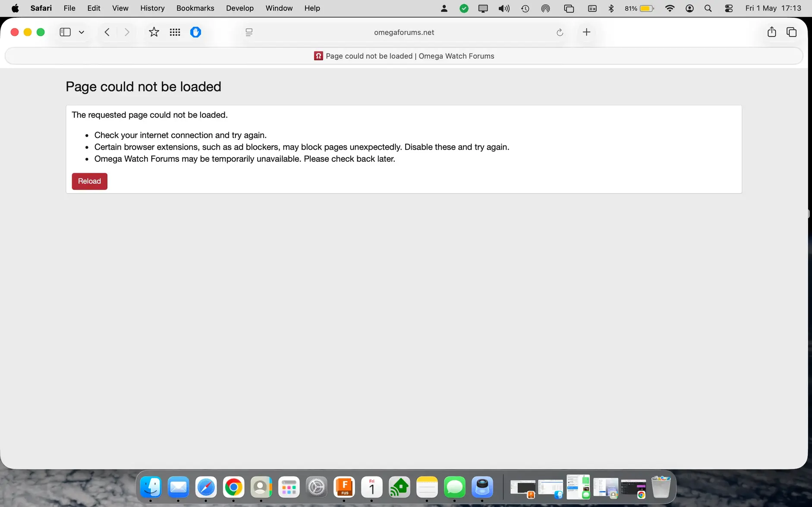Open Contacts from the Dock
812x507 pixels.
point(261,487)
